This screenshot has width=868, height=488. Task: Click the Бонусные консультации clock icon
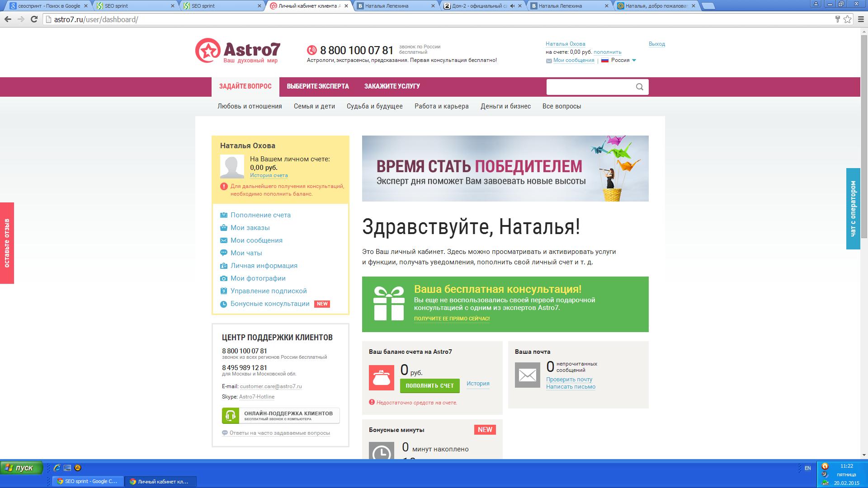224,304
